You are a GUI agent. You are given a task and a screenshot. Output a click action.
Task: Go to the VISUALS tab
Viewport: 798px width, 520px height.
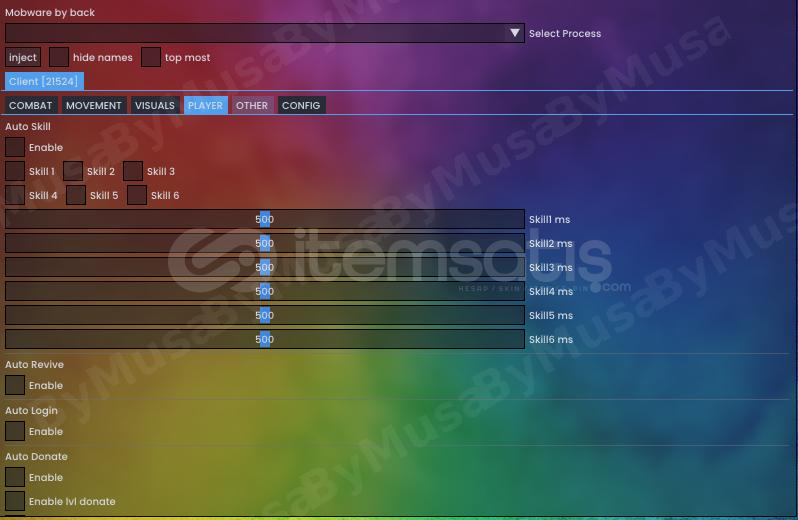click(x=155, y=105)
